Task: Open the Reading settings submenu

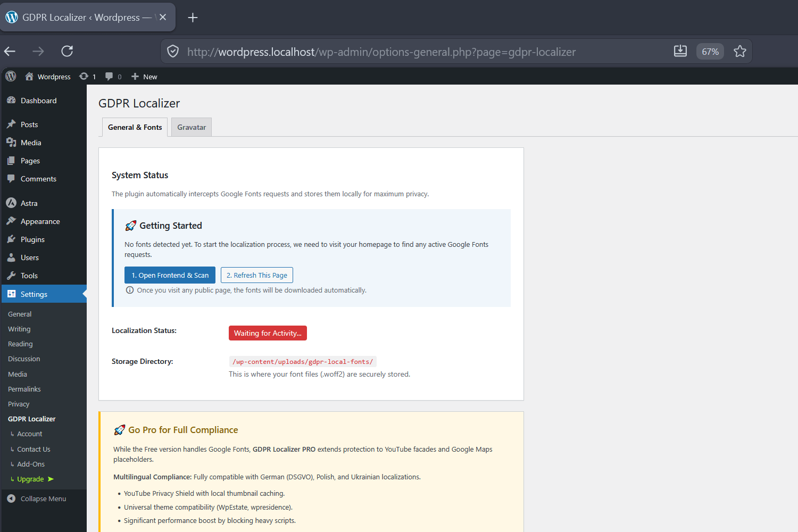Action: coord(20,344)
